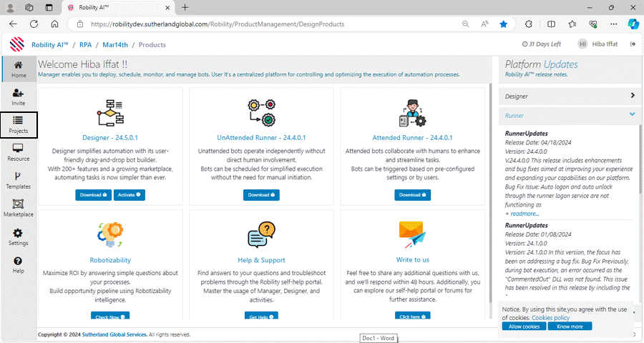Open the read aloud icon
This screenshot has width=644, height=343.
484,24
